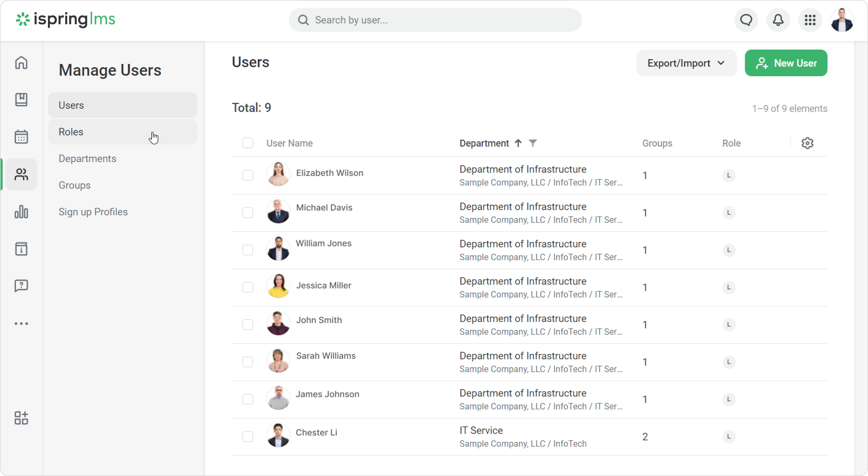The height and width of the screenshot is (476, 868).
Task: Expand the three-dots more menu in sidebar
Action: coord(21,324)
